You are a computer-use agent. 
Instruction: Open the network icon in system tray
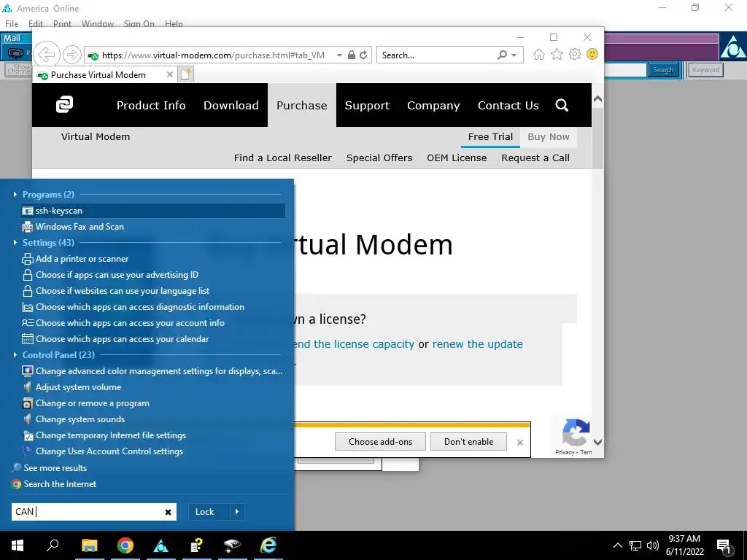(x=635, y=545)
